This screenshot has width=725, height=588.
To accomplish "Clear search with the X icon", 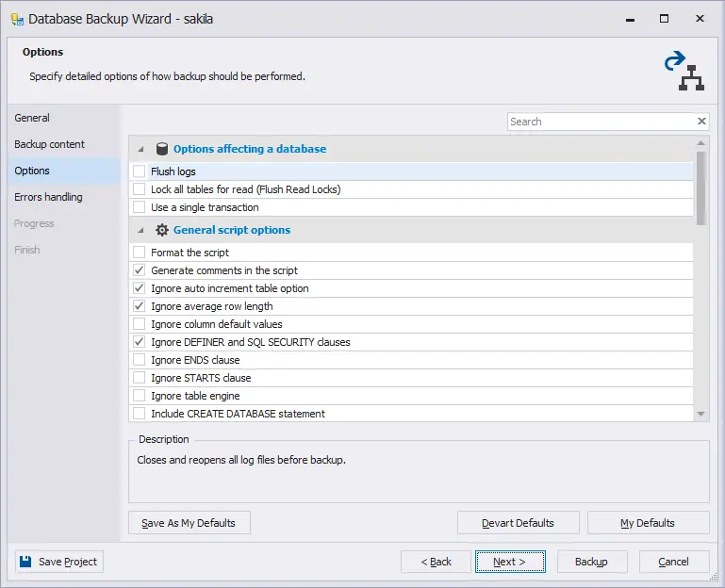I will (701, 122).
